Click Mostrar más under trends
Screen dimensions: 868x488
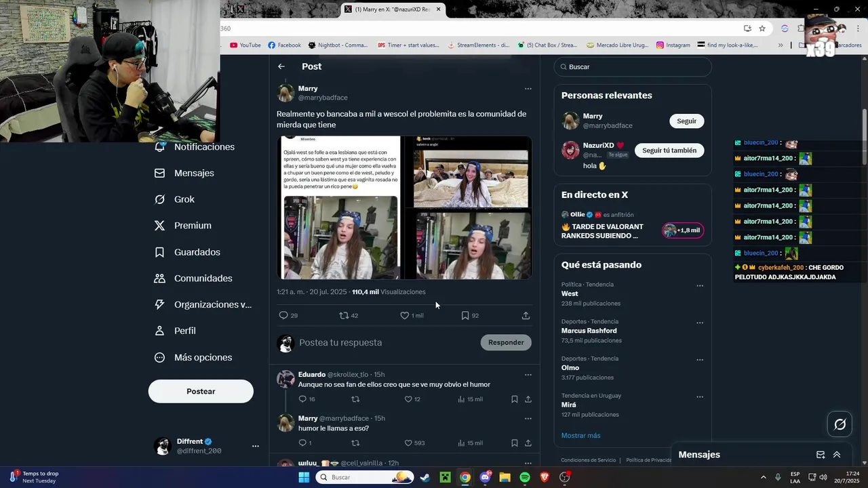580,435
